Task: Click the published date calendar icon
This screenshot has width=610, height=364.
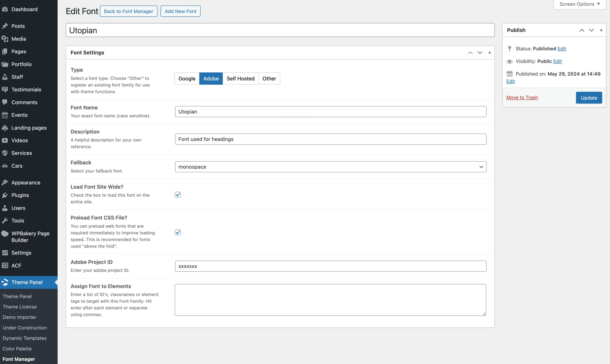Action: point(510,74)
